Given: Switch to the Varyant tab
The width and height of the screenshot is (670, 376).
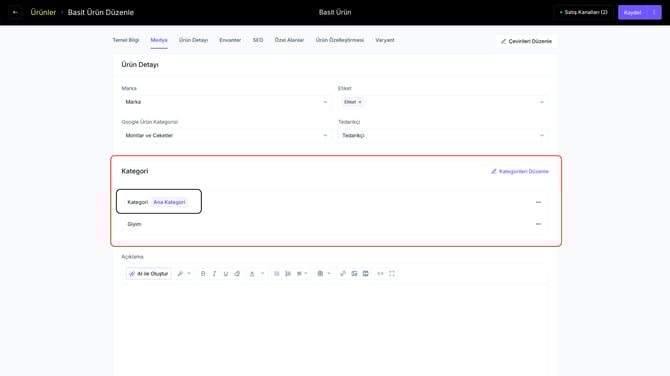Looking at the screenshot, I should click(x=385, y=40).
